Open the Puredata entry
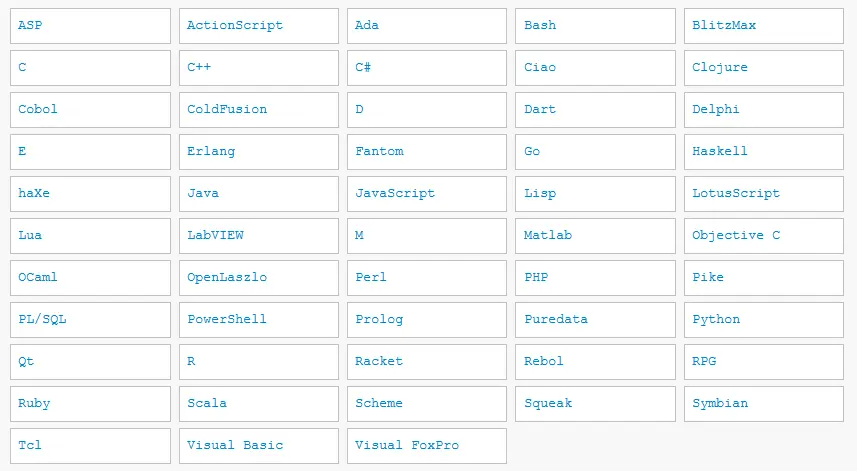This screenshot has height=471, width=857. [556, 319]
